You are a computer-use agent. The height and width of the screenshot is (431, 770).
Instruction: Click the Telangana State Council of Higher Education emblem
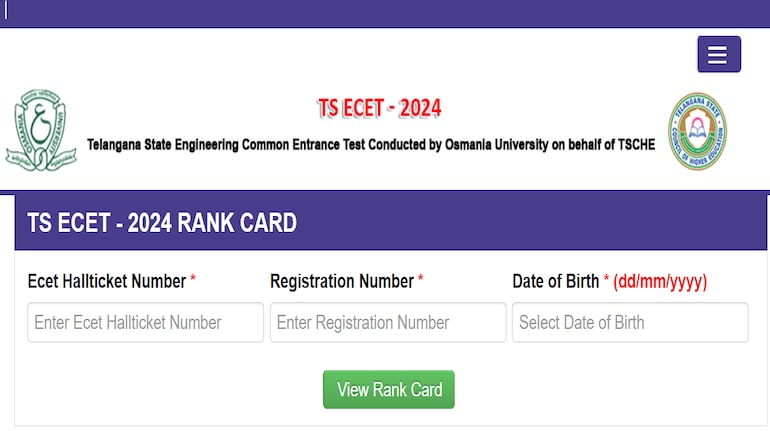pyautogui.click(x=697, y=131)
